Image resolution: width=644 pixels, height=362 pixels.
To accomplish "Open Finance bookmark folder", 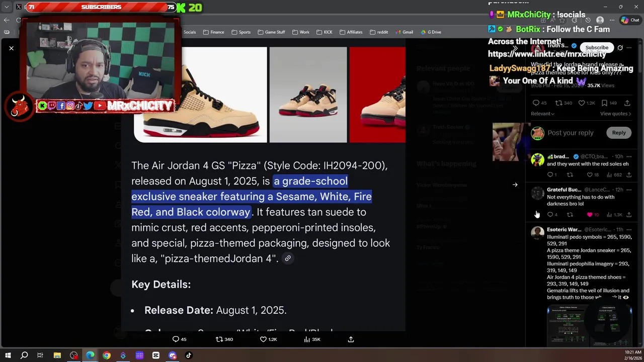I will tap(213, 32).
